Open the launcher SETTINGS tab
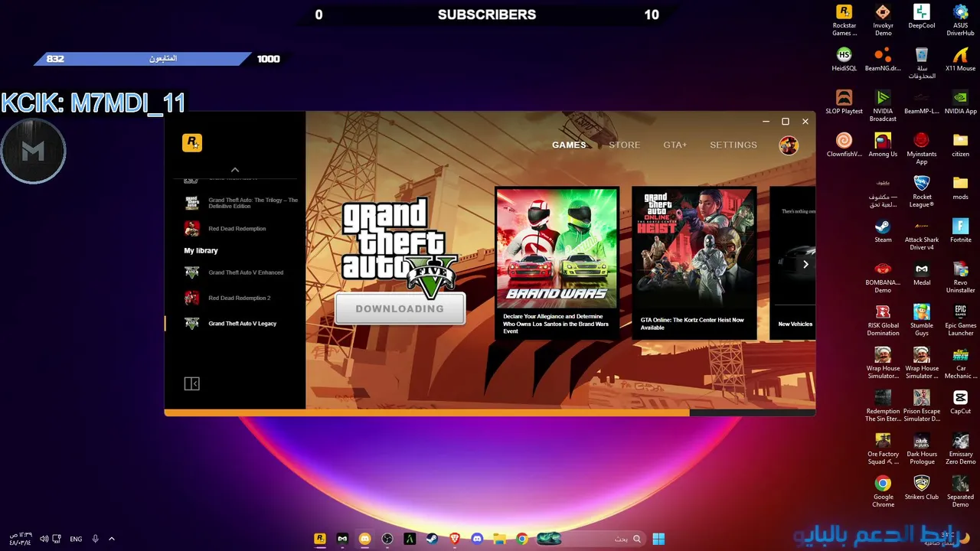The image size is (980, 551). click(x=733, y=145)
